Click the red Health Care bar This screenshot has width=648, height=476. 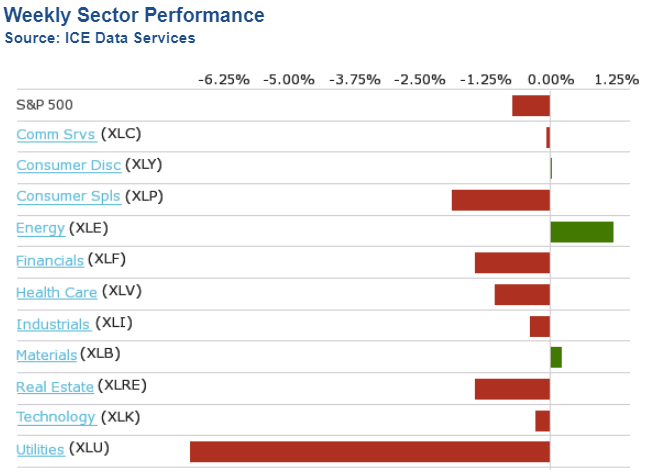point(522,294)
